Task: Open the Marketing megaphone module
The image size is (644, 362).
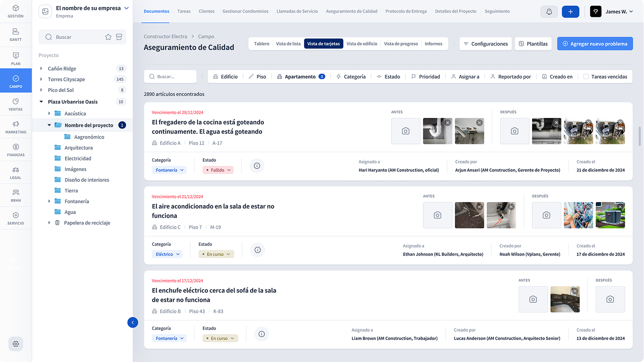Action: [x=16, y=127]
